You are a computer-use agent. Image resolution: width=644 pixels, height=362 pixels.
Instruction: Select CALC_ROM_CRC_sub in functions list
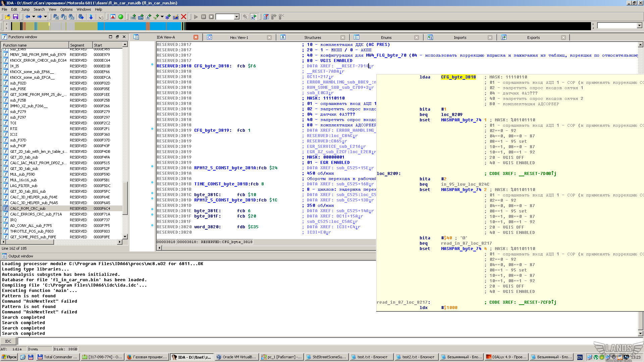point(28,208)
